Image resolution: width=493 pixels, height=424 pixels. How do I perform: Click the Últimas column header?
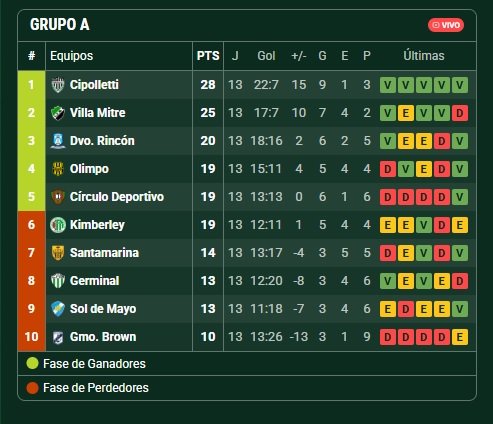click(x=424, y=56)
